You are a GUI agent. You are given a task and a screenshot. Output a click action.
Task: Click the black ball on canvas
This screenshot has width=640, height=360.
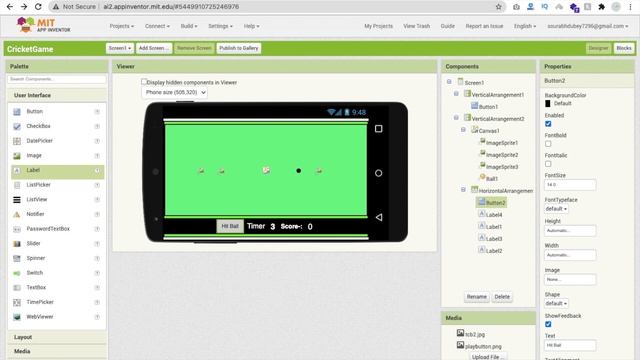[x=298, y=171]
